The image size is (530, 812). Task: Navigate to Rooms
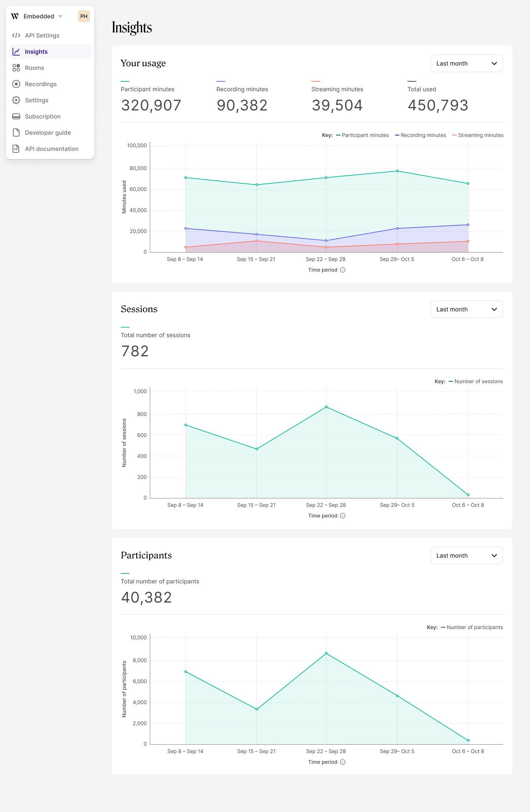pos(50,68)
